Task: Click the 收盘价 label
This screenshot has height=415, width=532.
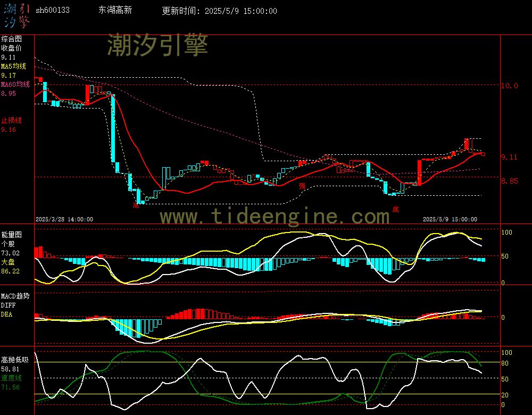Action: [11, 48]
